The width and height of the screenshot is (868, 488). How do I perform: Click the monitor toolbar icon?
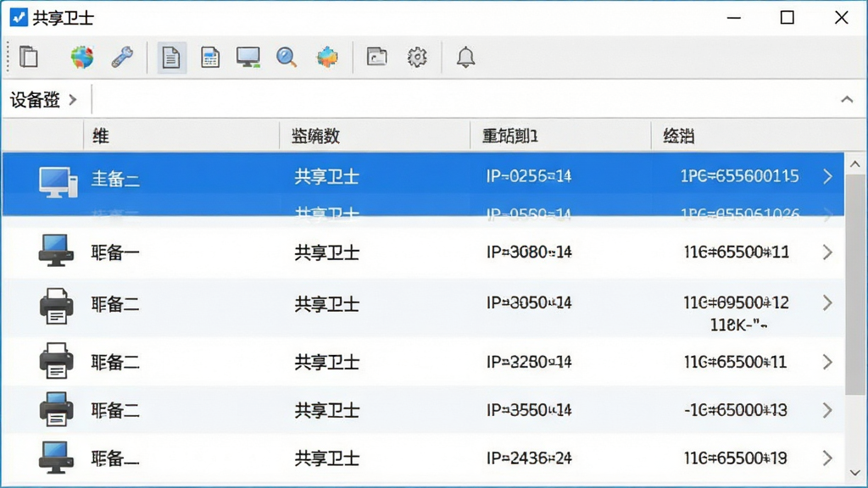click(x=248, y=57)
